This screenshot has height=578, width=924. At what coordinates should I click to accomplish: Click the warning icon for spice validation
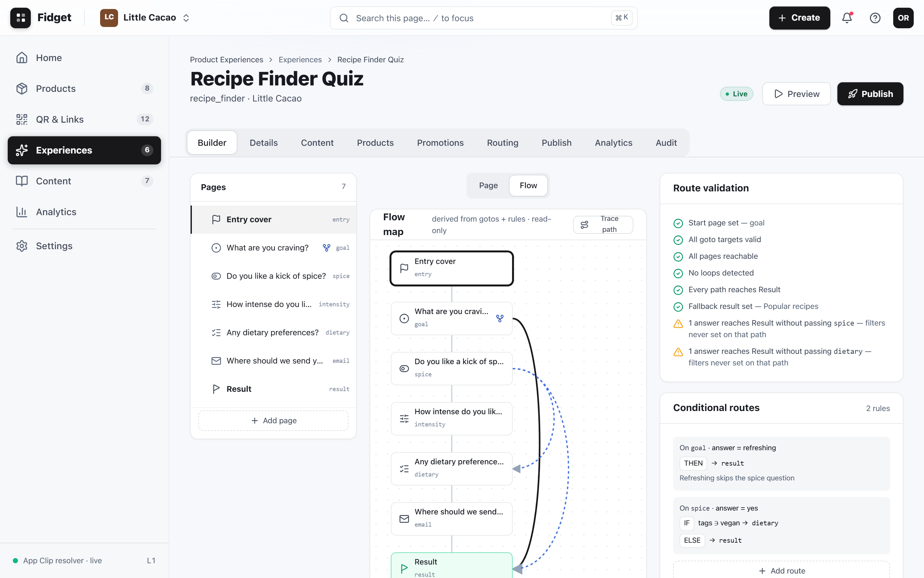point(678,324)
